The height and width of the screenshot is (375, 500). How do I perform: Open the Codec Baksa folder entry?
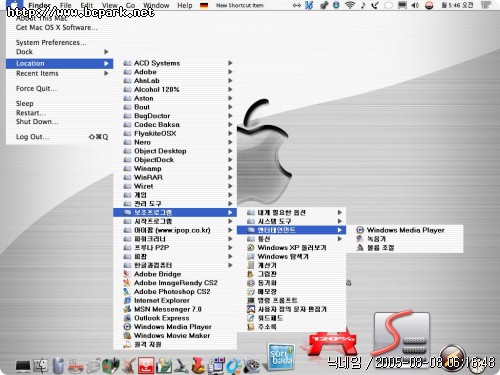point(175,124)
